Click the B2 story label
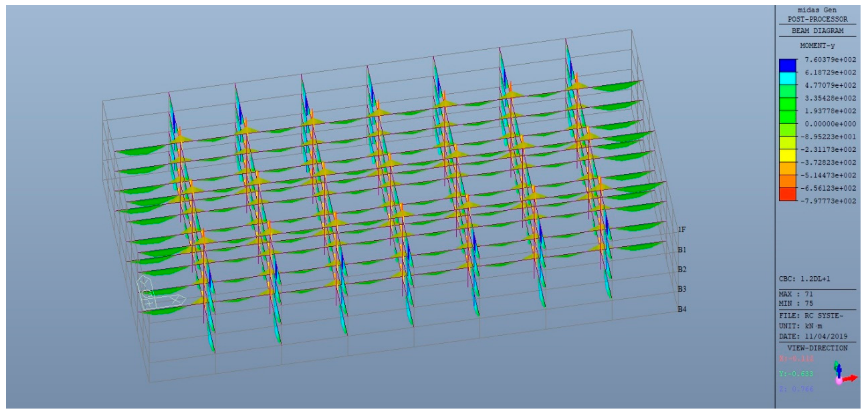This screenshot has width=868, height=414. point(682,269)
